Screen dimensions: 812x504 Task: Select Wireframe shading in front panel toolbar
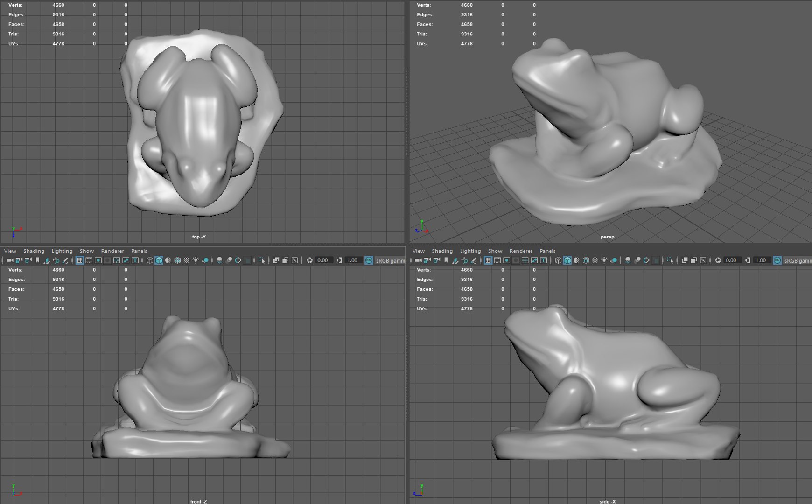click(150, 260)
